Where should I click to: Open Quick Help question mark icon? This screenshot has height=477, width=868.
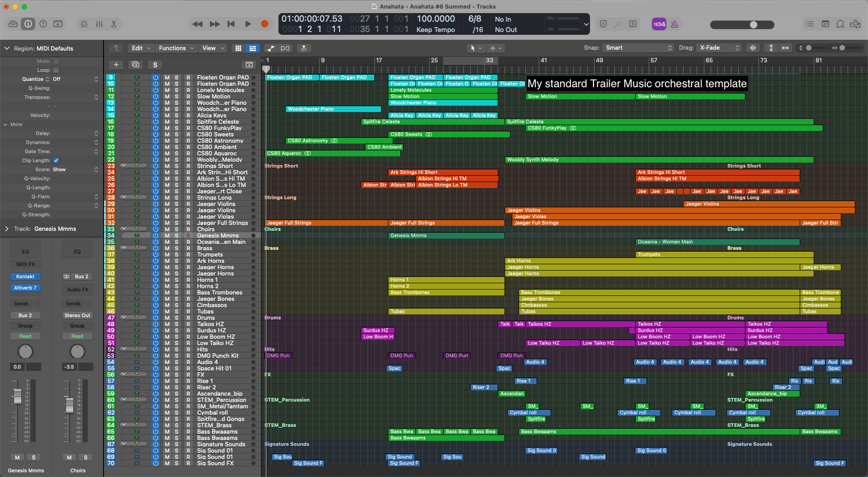(43, 24)
